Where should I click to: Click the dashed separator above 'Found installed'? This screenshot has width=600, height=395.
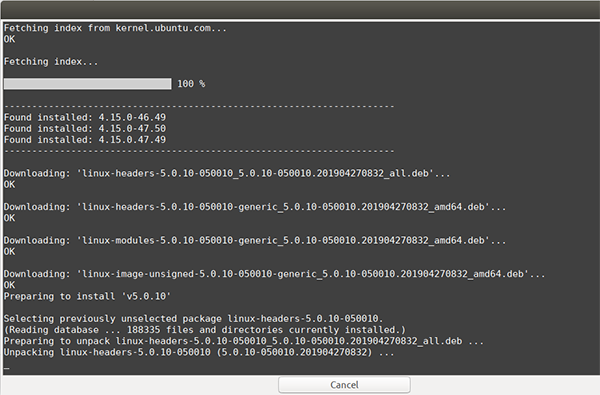199,106
